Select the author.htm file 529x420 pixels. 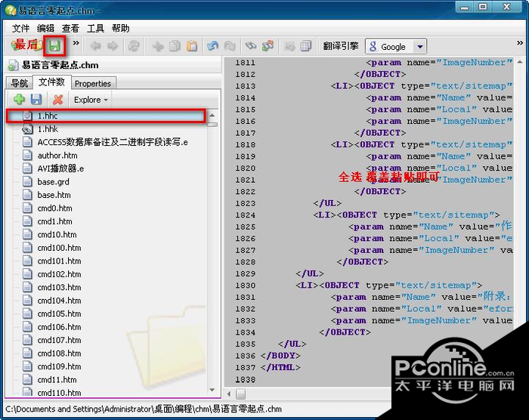[x=57, y=156]
